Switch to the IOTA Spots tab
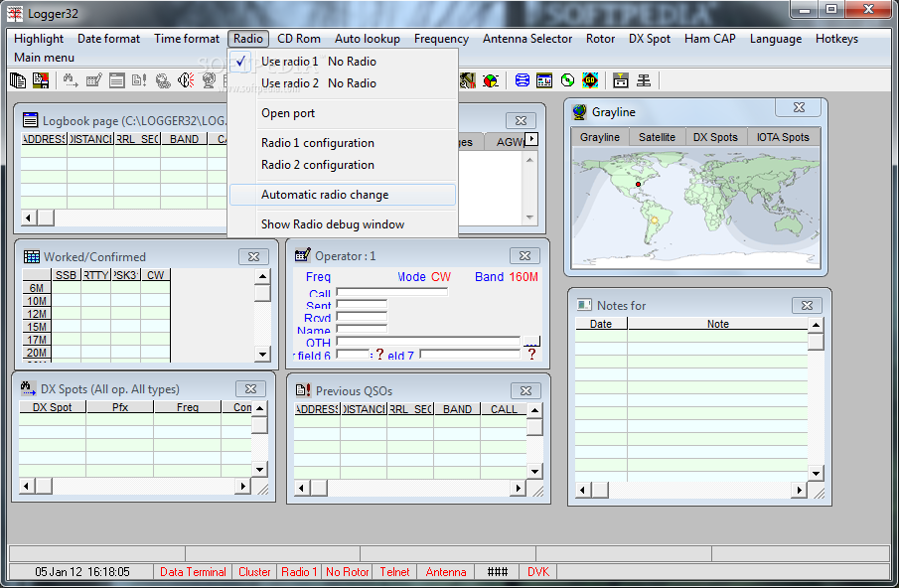Screen dimensions: 899x588 click(783, 137)
